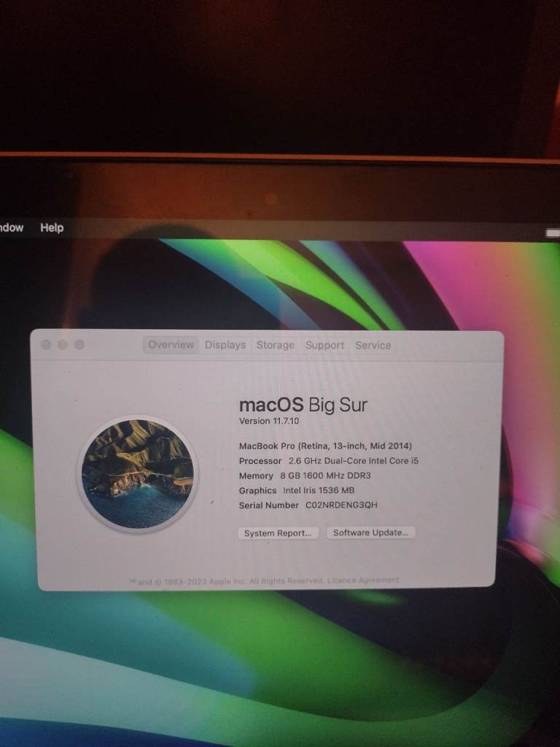Open the Storage tab
The width and height of the screenshot is (560, 747).
coord(276,345)
